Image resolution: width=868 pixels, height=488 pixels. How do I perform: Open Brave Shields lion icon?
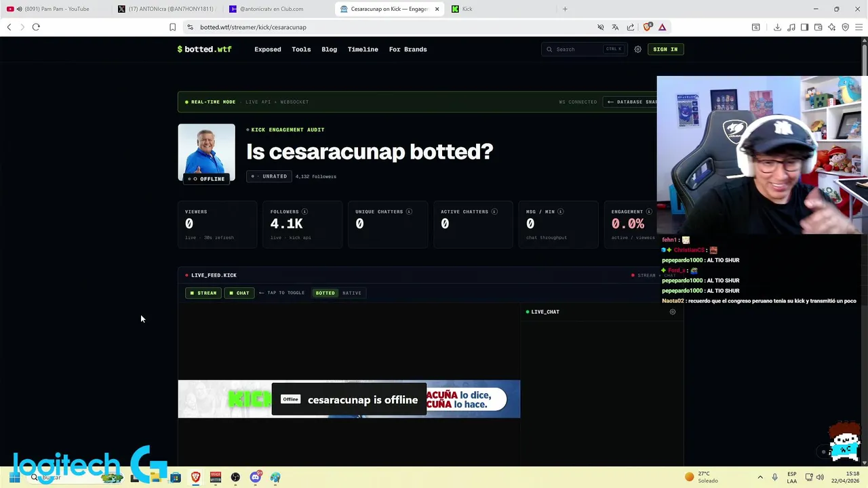tap(648, 27)
